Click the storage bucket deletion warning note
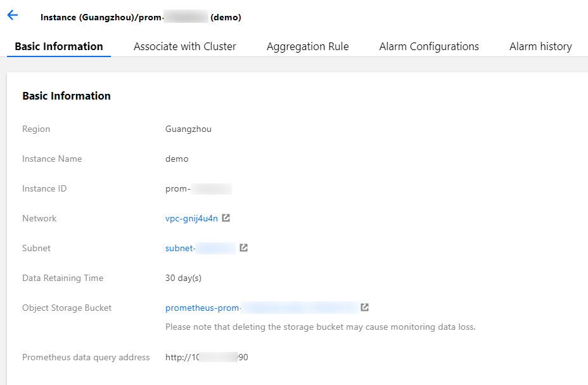Screen dimensions: 588x385 (320, 327)
